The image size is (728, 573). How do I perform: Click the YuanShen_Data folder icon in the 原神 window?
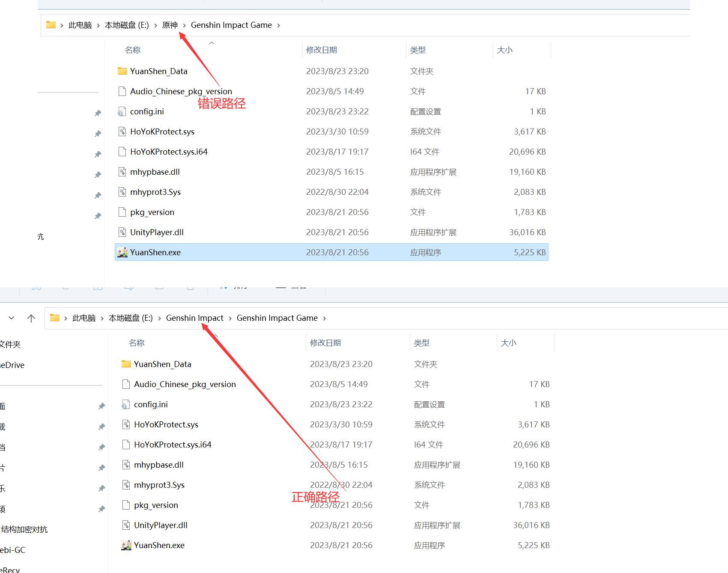click(122, 71)
